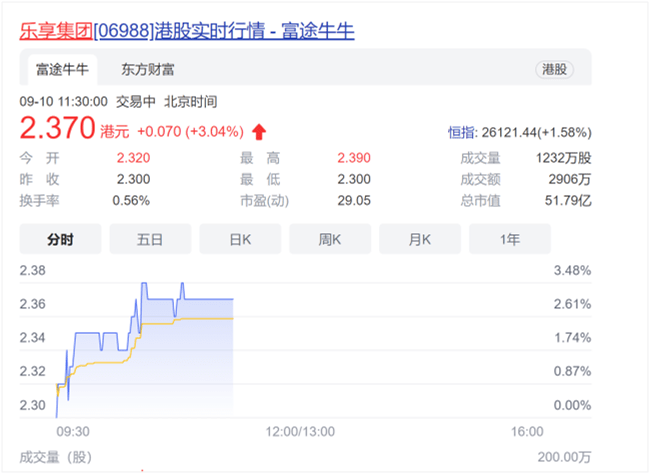Screen dimensions: 651x474
Task: Click the 2.38 price axis label
Action: [x=32, y=271]
